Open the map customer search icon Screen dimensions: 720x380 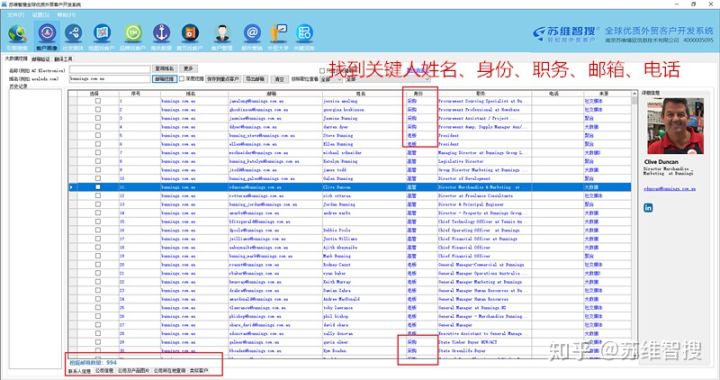102,33
